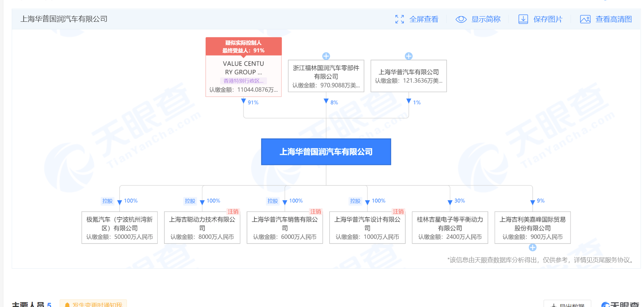Open 极氪汽车（宁波杭州湾新区）有限公司 node

tap(120, 228)
